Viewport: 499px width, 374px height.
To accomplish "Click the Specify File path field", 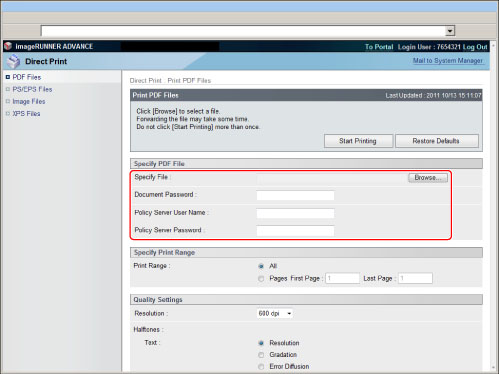I will point(332,178).
